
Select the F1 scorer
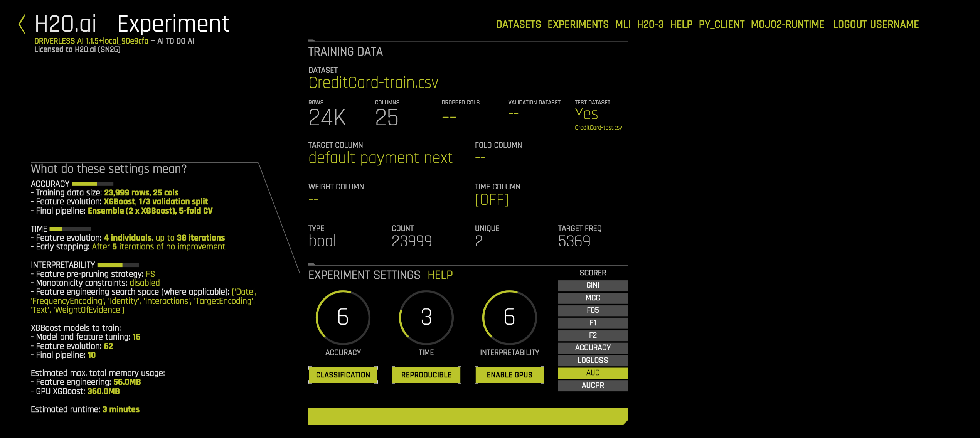[x=593, y=323]
